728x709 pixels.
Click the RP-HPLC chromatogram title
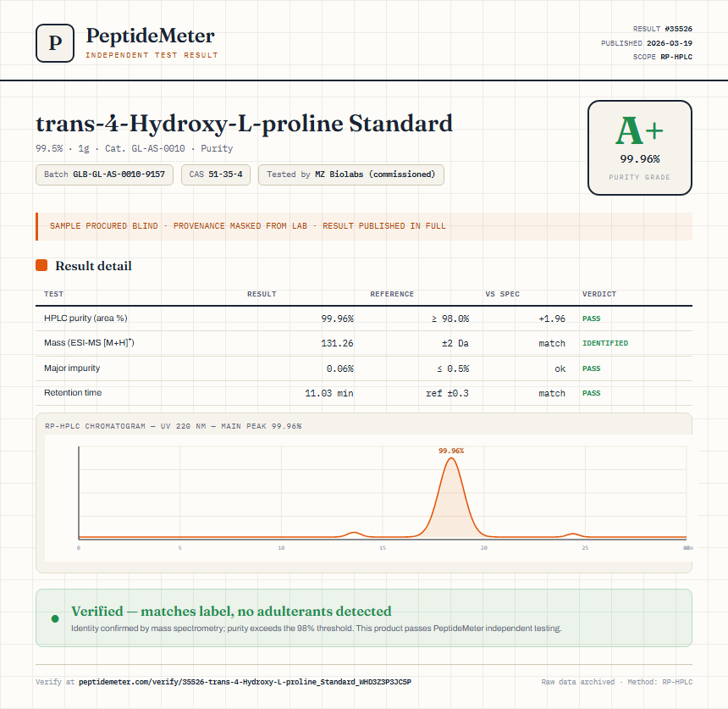pos(174,426)
